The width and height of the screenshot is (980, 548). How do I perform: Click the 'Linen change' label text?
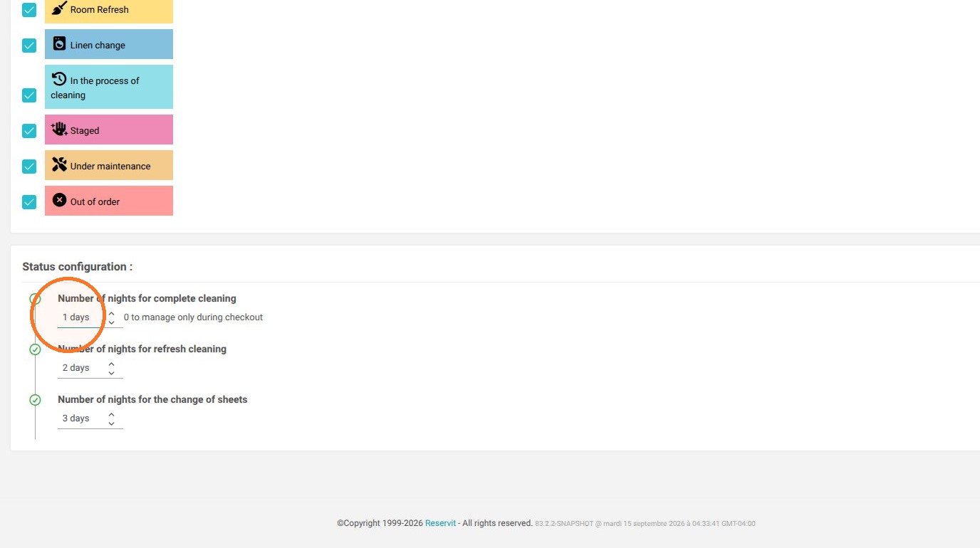(x=98, y=46)
